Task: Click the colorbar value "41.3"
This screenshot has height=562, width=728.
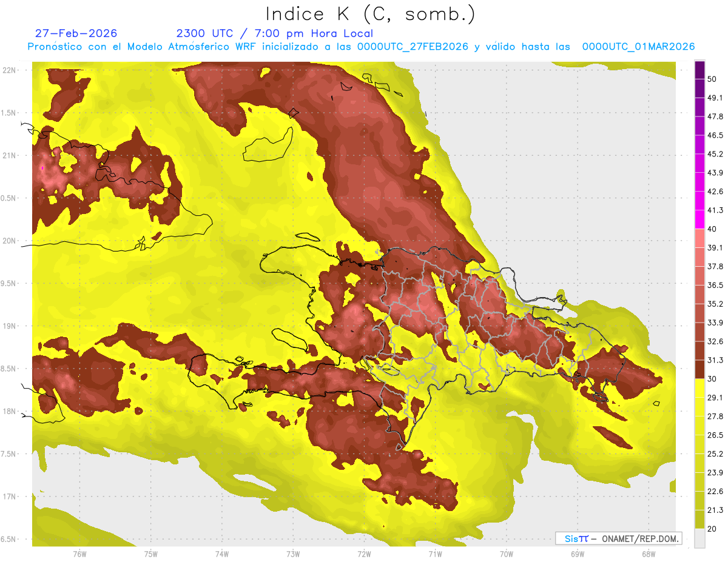Action: [x=715, y=210]
